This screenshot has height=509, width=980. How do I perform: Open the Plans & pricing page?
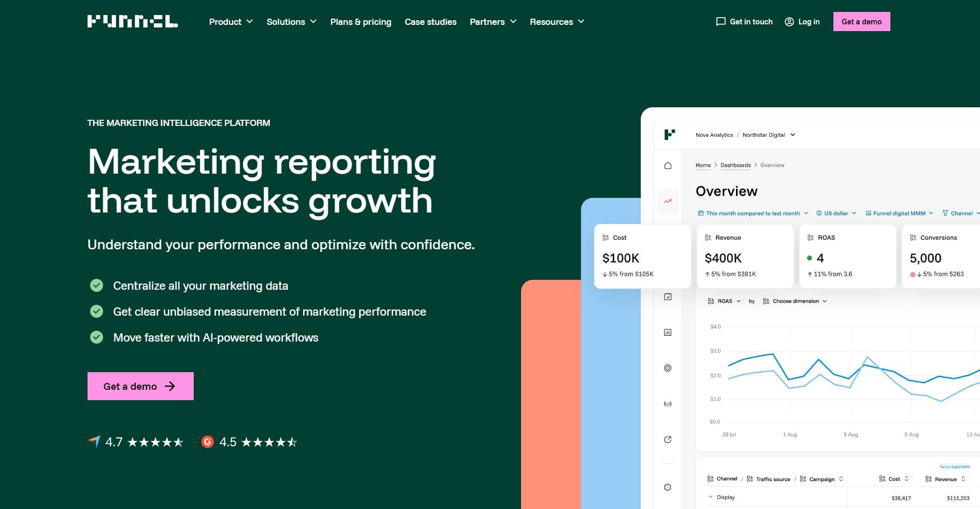point(361,22)
